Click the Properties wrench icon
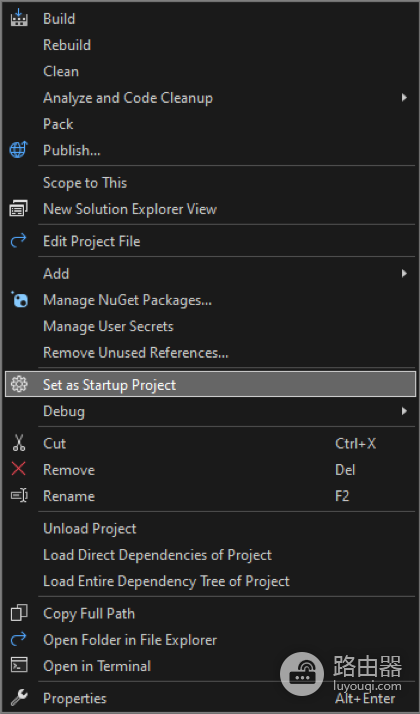Viewport: 420px width, 714px height. [x=19, y=697]
